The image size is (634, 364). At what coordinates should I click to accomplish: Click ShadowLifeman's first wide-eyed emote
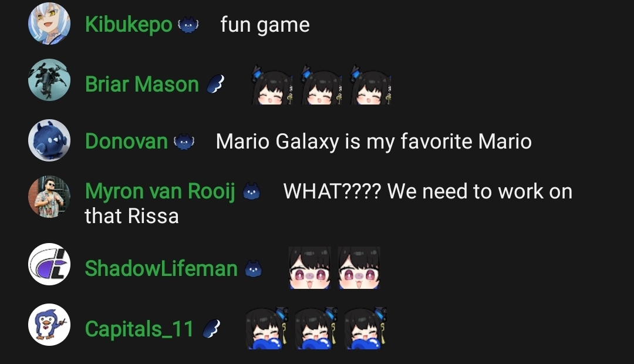310,268
